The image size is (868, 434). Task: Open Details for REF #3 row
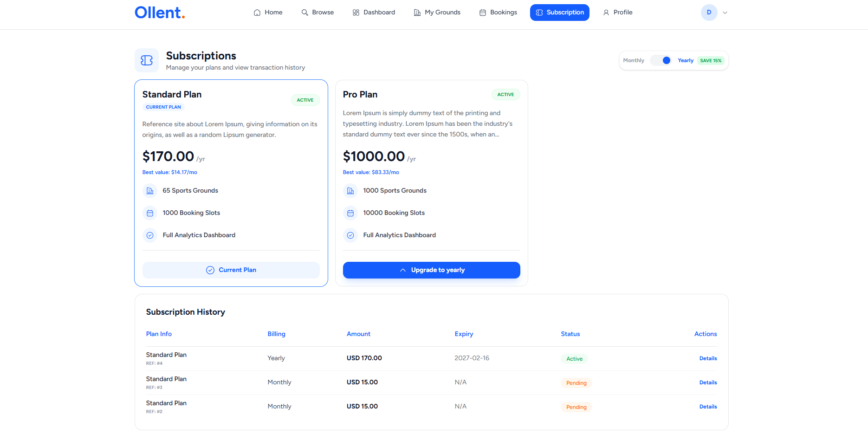coord(708,382)
